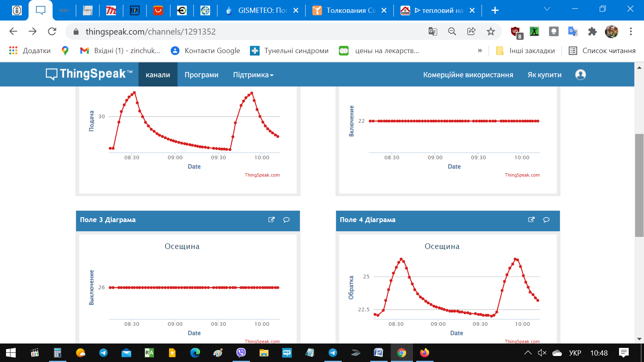The width and height of the screenshot is (644, 362).
Task: Click comment bubble icon on Поле 4 Діаграма
Action: 546,220
